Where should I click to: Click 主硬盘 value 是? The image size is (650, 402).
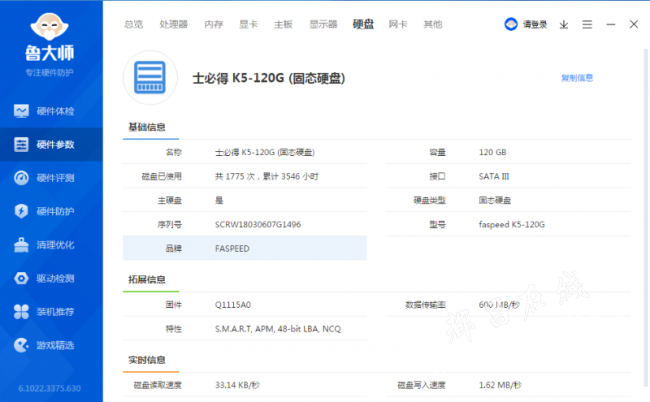(219, 201)
